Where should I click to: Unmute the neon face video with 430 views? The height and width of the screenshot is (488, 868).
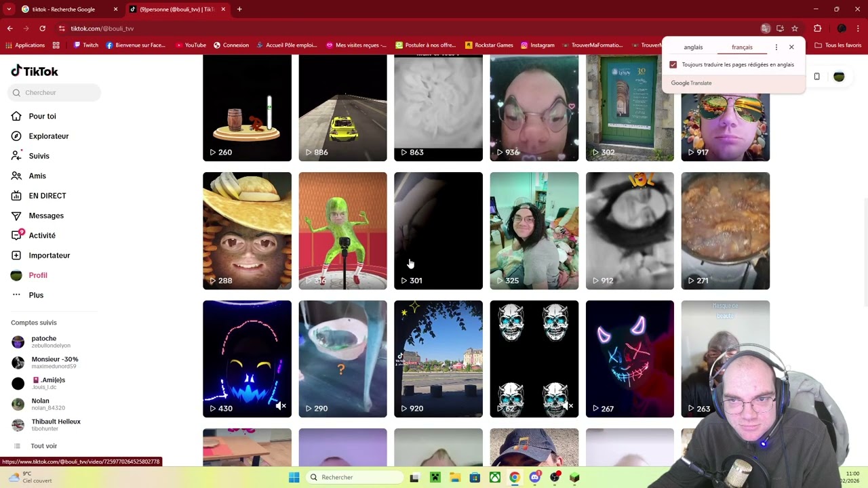[x=281, y=406]
